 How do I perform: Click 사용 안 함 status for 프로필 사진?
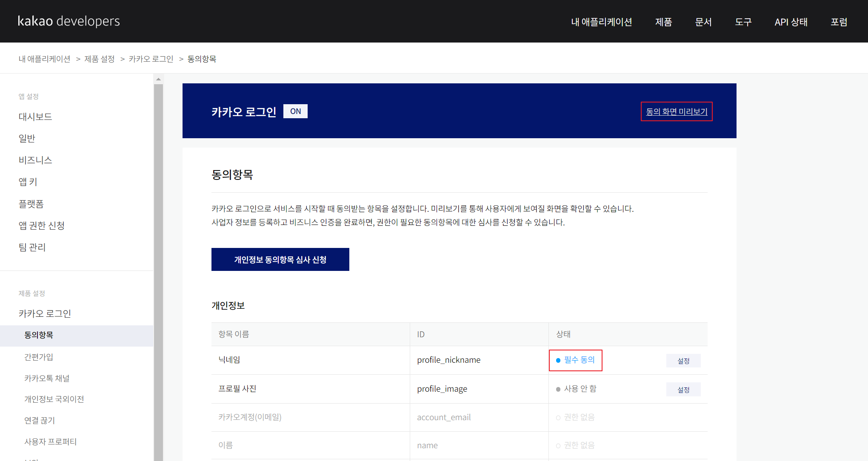coord(576,389)
